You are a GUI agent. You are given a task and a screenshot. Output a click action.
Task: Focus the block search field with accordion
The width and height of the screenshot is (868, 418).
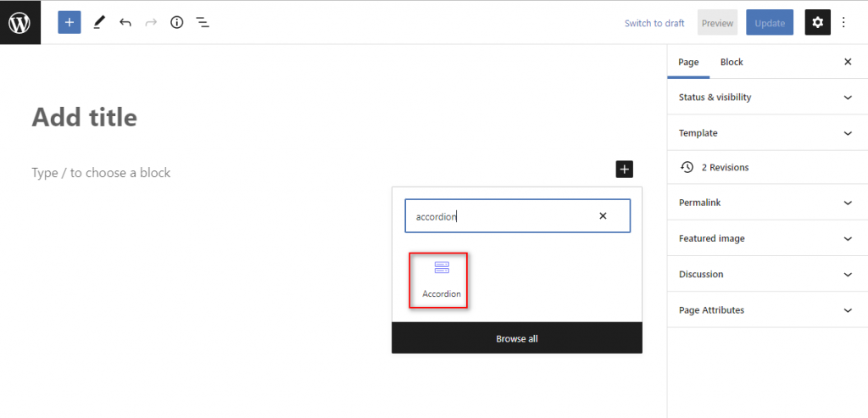[x=518, y=216]
